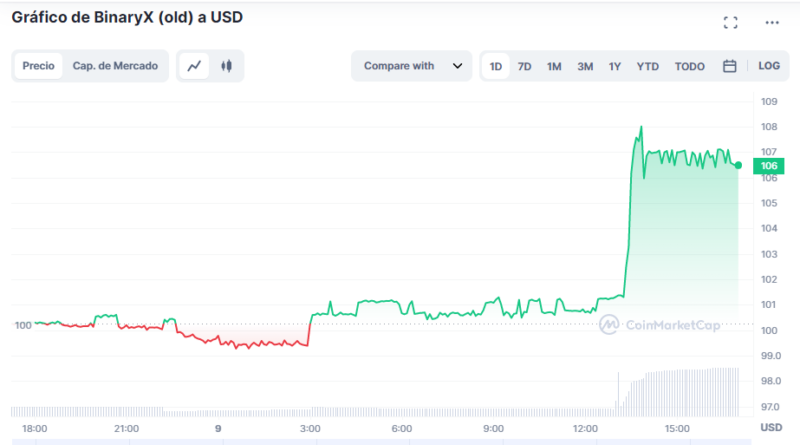Switch to 1Y time range
The image size is (800, 445).
click(615, 66)
